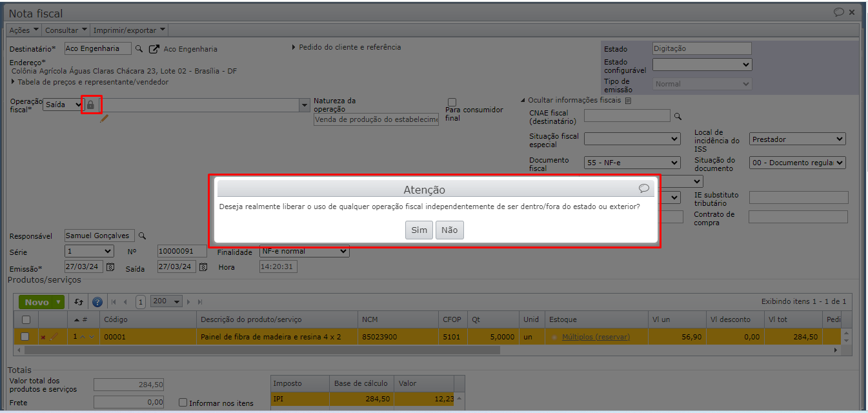Click the green Novo button

[37, 302]
